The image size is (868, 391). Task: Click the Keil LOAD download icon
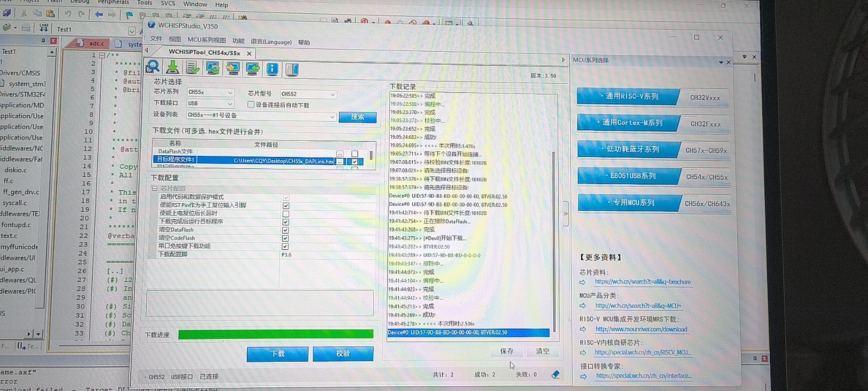coord(44,27)
